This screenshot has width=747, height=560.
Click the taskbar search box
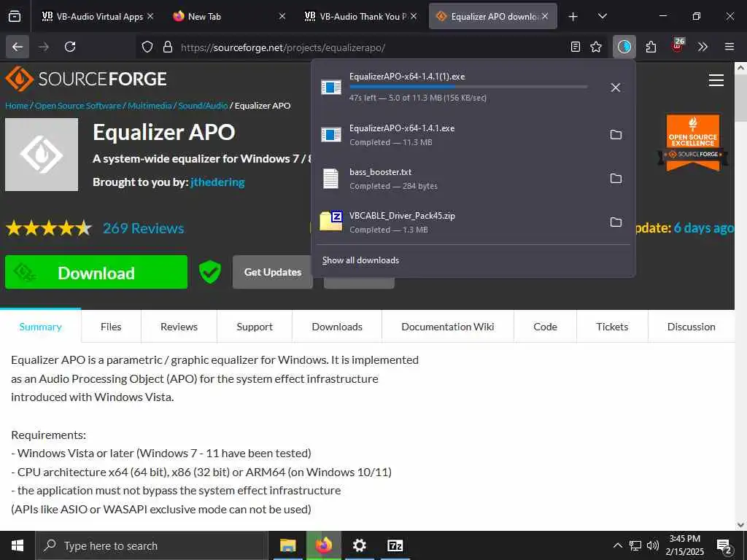(x=152, y=545)
